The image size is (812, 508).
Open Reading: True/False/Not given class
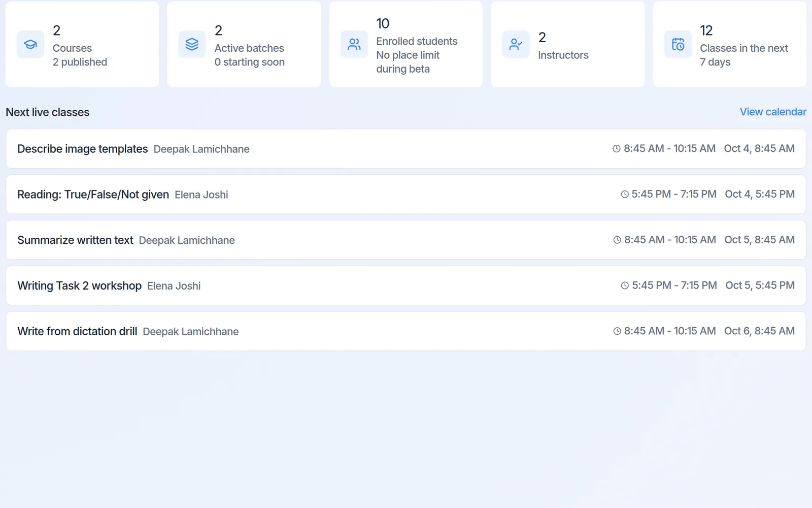click(406, 195)
